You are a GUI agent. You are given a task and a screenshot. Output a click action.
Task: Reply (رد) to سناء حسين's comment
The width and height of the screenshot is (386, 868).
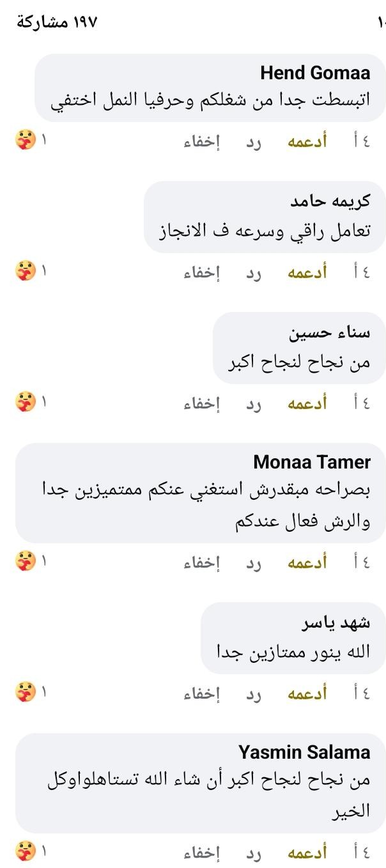[x=254, y=403]
